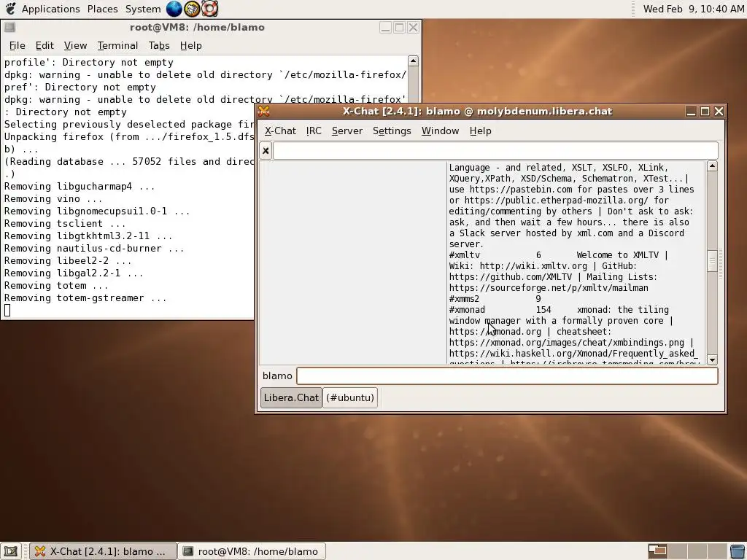Open the help lifesaver panel icon
Image resolution: width=747 pixels, height=560 pixels.
[209, 8]
